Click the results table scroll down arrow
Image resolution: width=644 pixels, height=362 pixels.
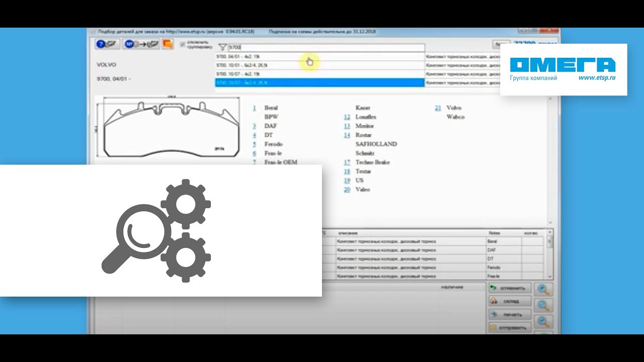[550, 276]
